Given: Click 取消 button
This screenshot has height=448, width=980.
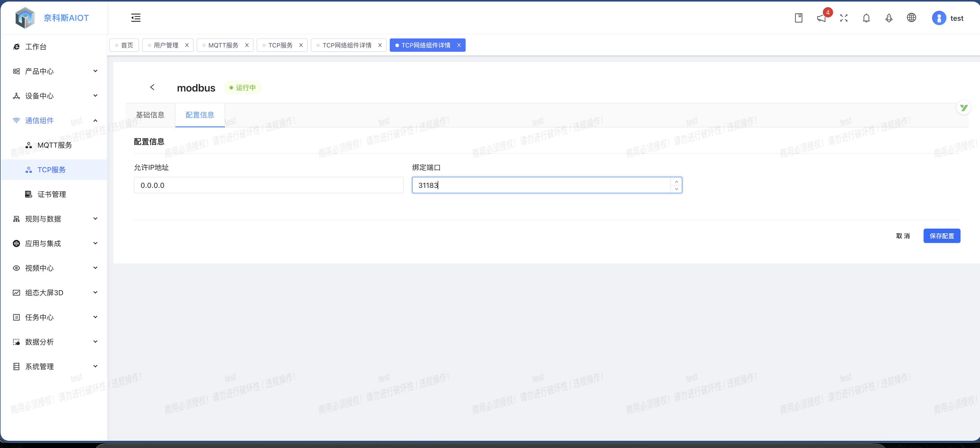Looking at the screenshot, I should click(x=903, y=236).
